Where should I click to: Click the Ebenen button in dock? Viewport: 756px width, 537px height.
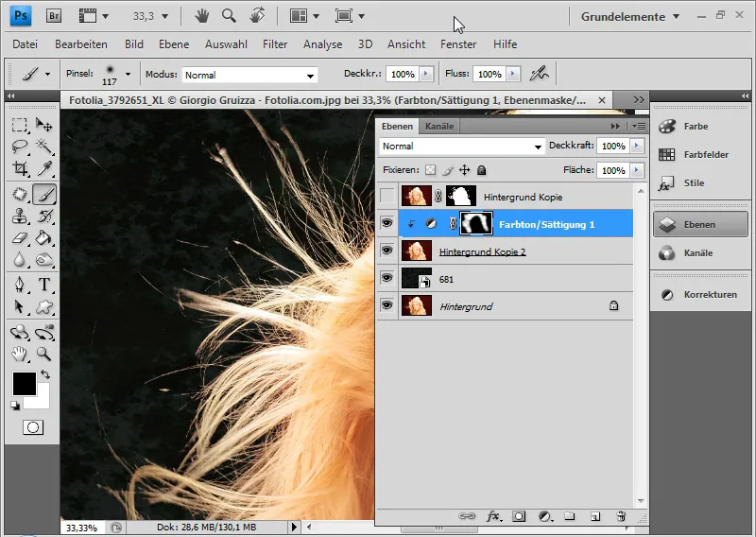coord(700,224)
